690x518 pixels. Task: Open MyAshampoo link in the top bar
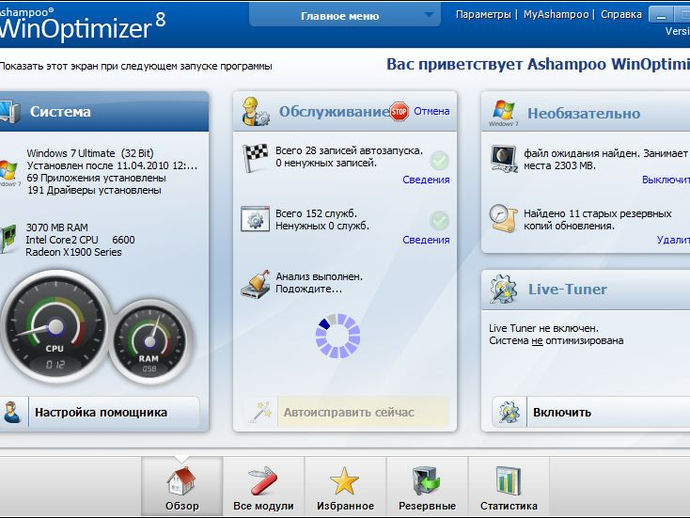[x=556, y=15]
